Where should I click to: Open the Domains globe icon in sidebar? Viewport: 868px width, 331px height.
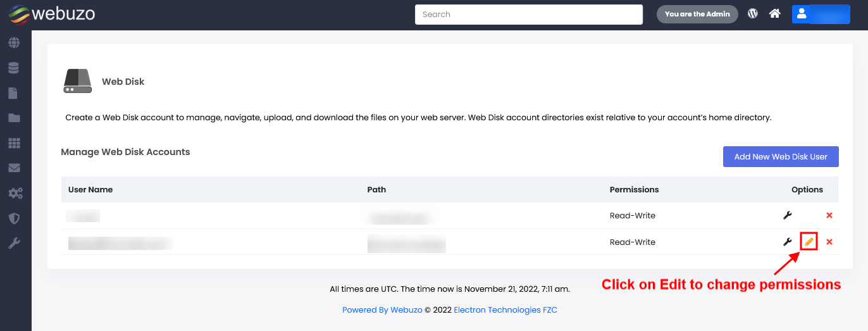pos(14,43)
